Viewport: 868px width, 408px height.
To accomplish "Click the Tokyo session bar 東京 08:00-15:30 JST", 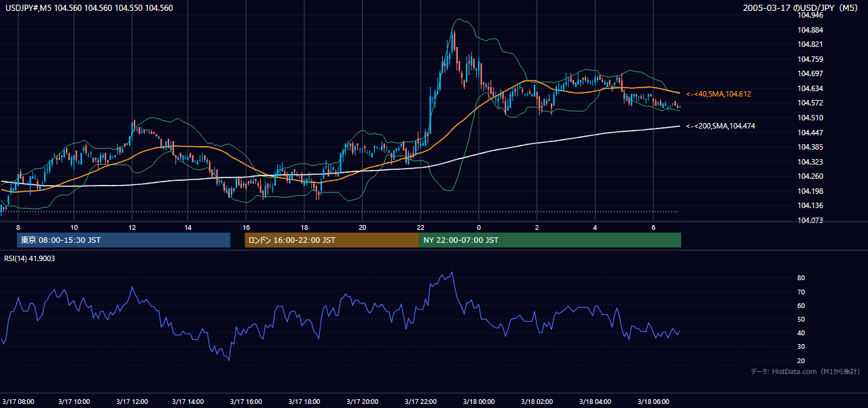I will tap(124, 240).
